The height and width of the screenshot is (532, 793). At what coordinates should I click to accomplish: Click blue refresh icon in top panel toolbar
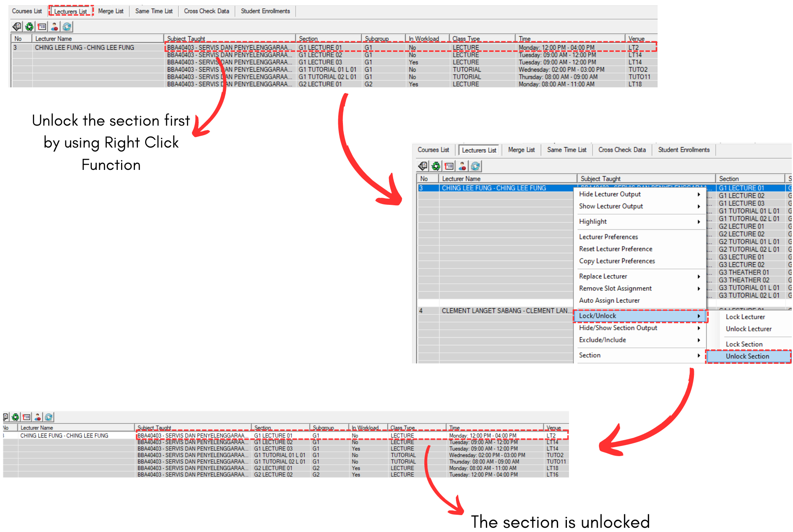(67, 27)
